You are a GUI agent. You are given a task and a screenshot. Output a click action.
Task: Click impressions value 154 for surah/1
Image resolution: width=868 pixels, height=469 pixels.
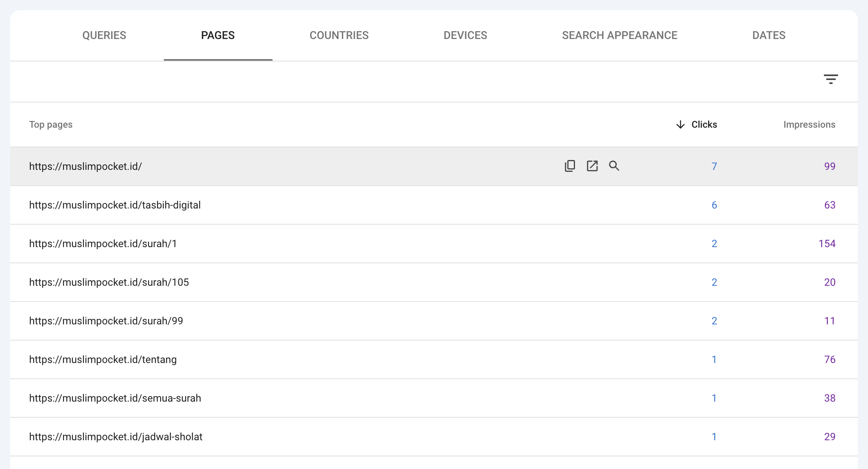[826, 244]
